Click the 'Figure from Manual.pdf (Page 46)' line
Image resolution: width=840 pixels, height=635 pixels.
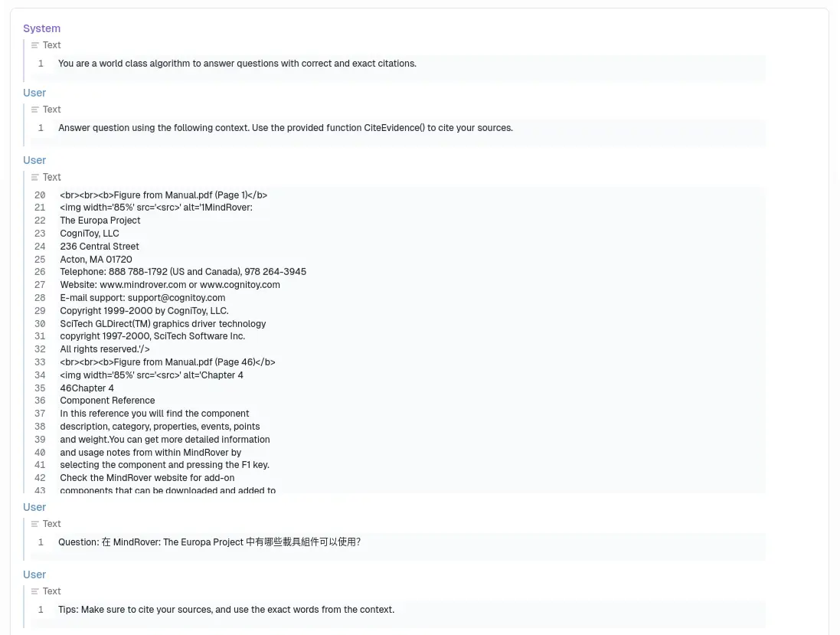click(x=168, y=362)
